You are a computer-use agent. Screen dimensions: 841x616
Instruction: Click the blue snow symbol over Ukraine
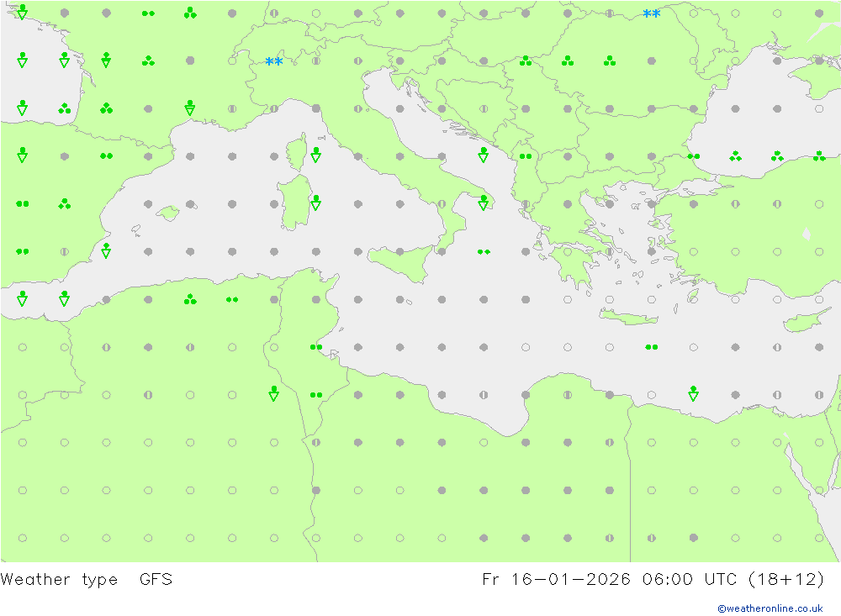652,13
